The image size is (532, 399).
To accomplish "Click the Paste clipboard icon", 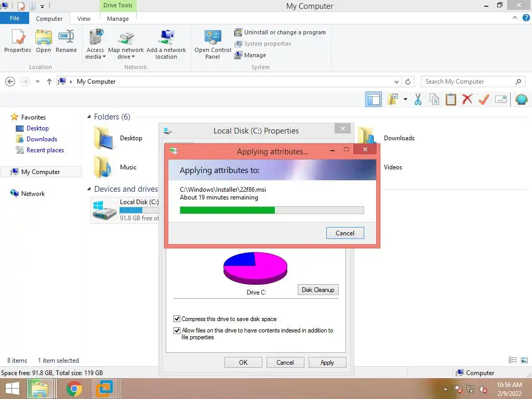I will point(451,99).
